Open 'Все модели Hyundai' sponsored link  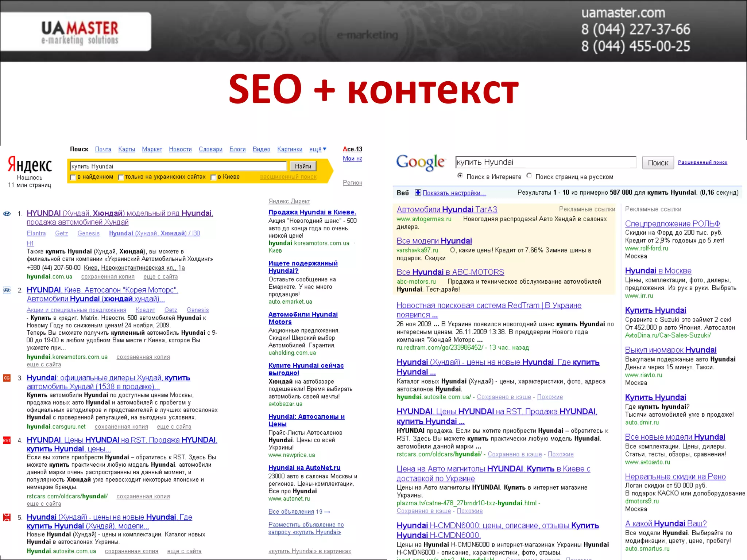pos(434,241)
